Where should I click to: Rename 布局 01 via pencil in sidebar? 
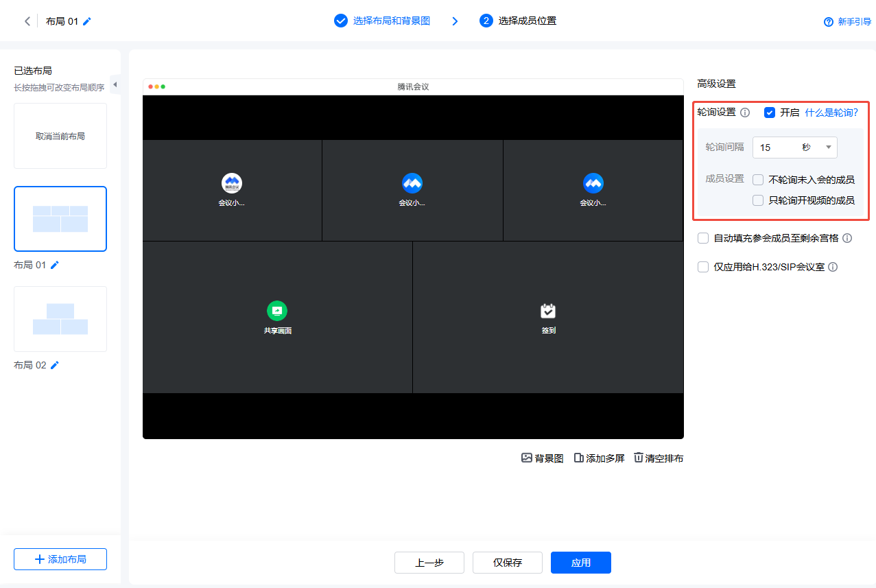point(55,265)
